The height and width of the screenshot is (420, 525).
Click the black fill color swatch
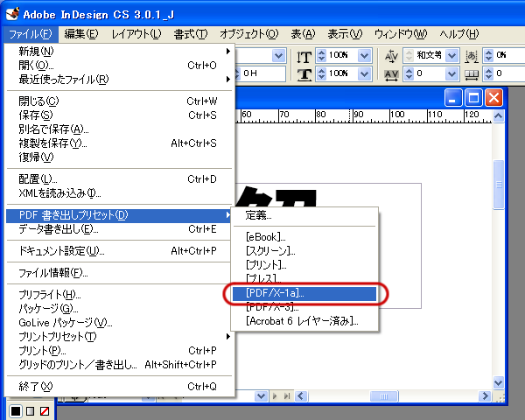point(16,411)
